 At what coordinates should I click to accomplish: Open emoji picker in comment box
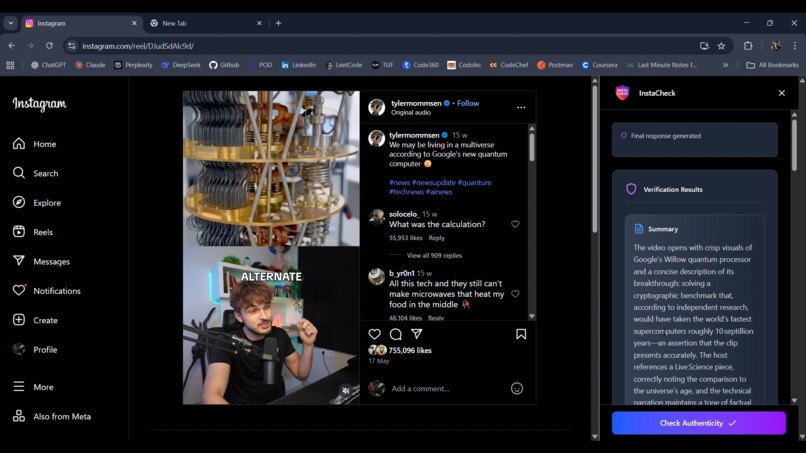[x=517, y=388]
